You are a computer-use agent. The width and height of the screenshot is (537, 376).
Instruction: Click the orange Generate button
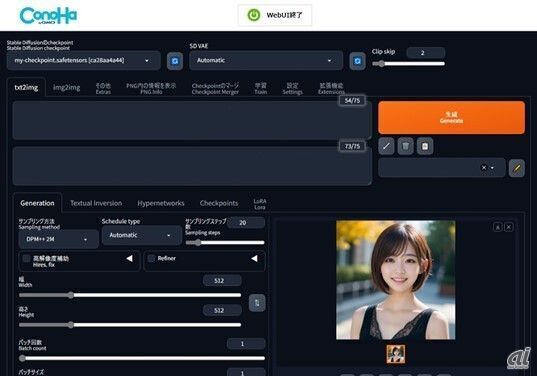(x=451, y=117)
